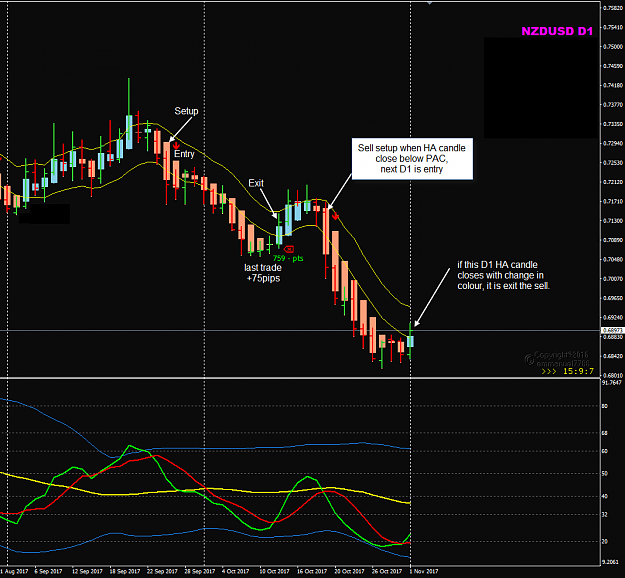
Task: Click the '759 - pts' green label
Action: [x=288, y=258]
